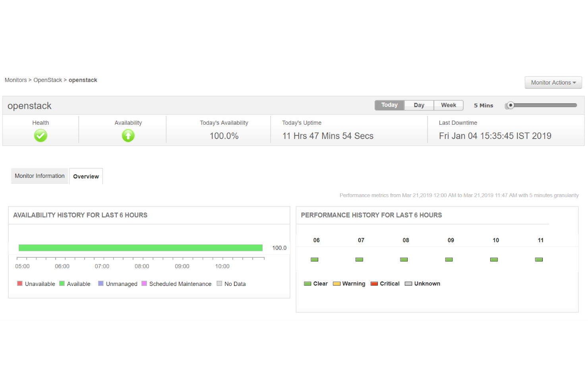
Task: Click the green Availability up-arrow icon
Action: coord(128,135)
